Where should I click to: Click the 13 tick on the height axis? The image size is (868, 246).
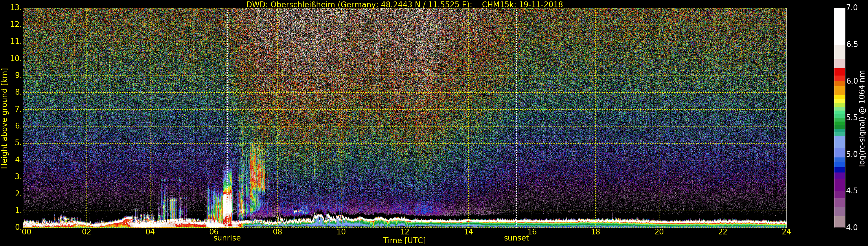pyautogui.click(x=15, y=8)
